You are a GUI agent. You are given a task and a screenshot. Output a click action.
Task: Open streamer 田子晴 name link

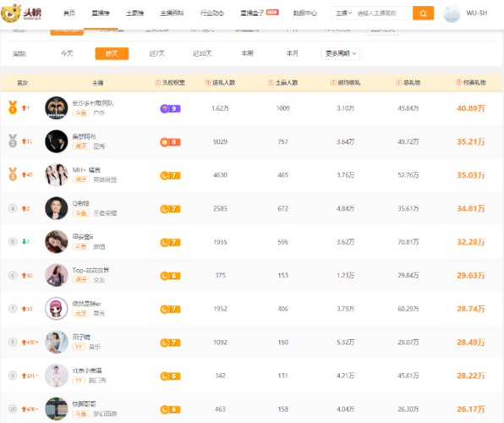click(81, 337)
